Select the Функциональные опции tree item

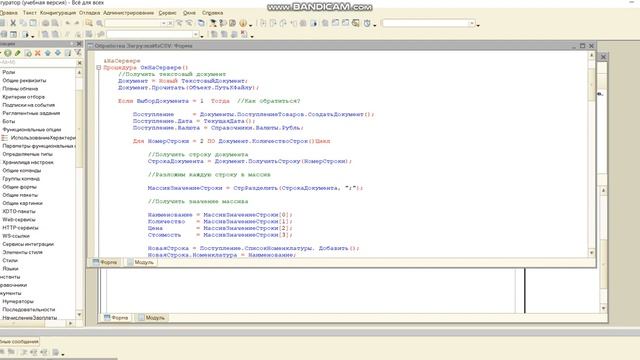pyautogui.click(x=31, y=129)
